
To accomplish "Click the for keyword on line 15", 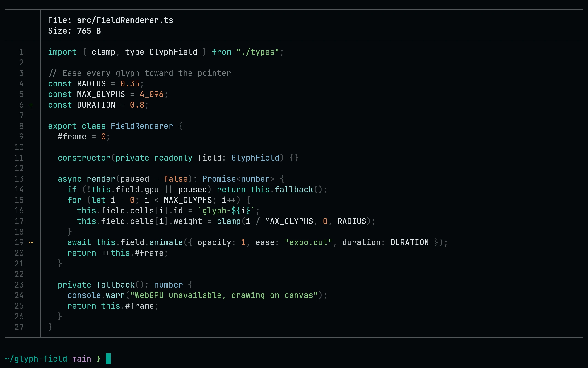I will 75,200.
